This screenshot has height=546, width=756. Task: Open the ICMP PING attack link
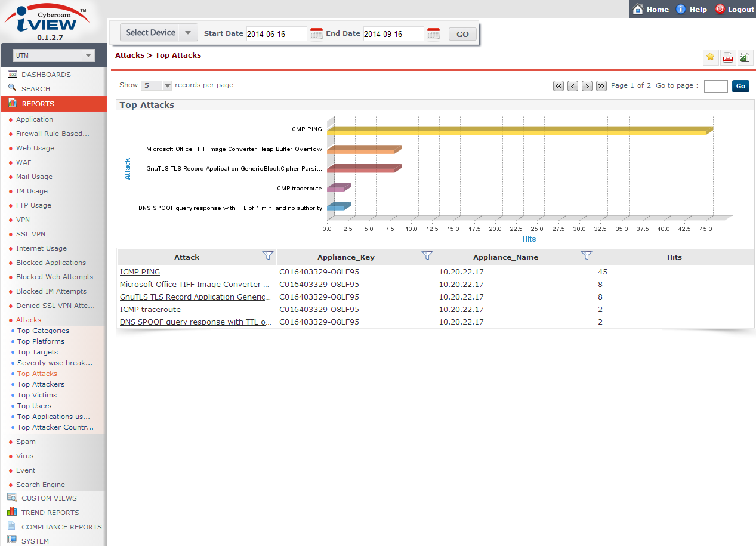(140, 272)
